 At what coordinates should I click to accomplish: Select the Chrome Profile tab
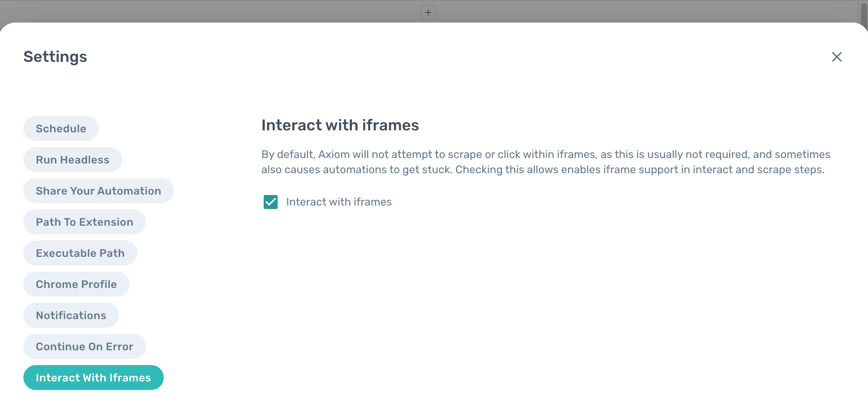point(76,284)
